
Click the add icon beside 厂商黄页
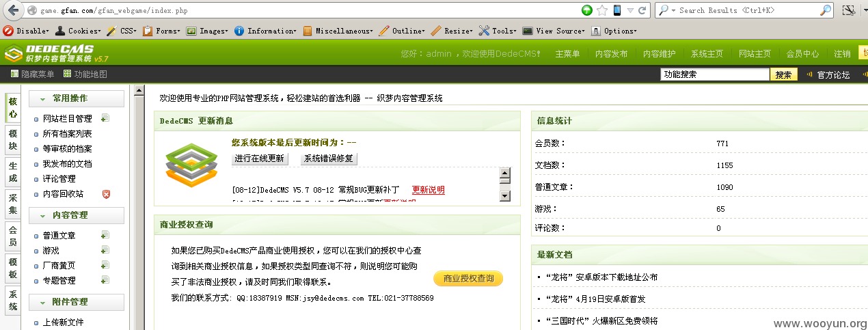pyautogui.click(x=105, y=266)
